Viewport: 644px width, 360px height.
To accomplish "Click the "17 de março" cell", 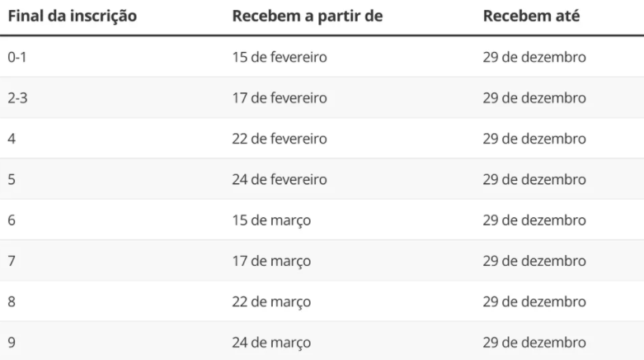I will [271, 262].
